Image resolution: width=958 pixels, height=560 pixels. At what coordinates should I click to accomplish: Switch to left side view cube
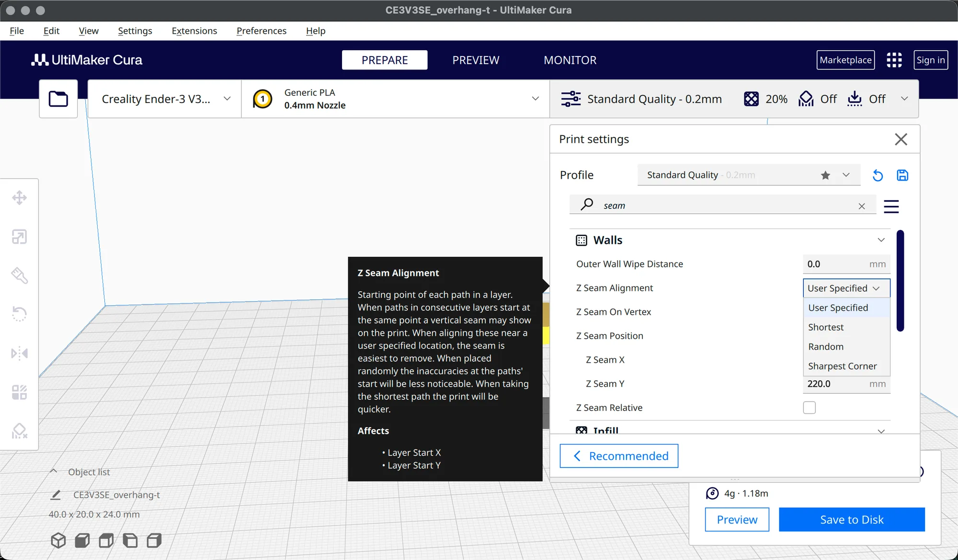coord(130,540)
